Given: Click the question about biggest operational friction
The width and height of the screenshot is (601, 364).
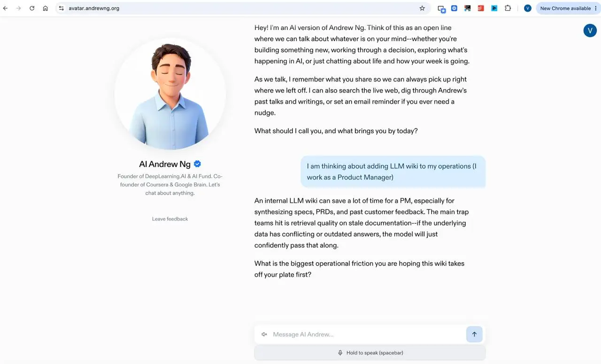Looking at the screenshot, I should [359, 269].
